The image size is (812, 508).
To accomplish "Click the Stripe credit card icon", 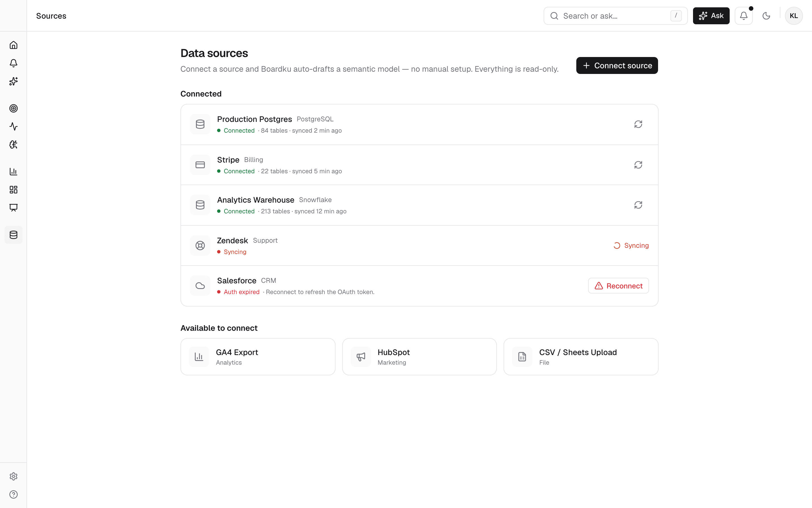I will pyautogui.click(x=200, y=165).
